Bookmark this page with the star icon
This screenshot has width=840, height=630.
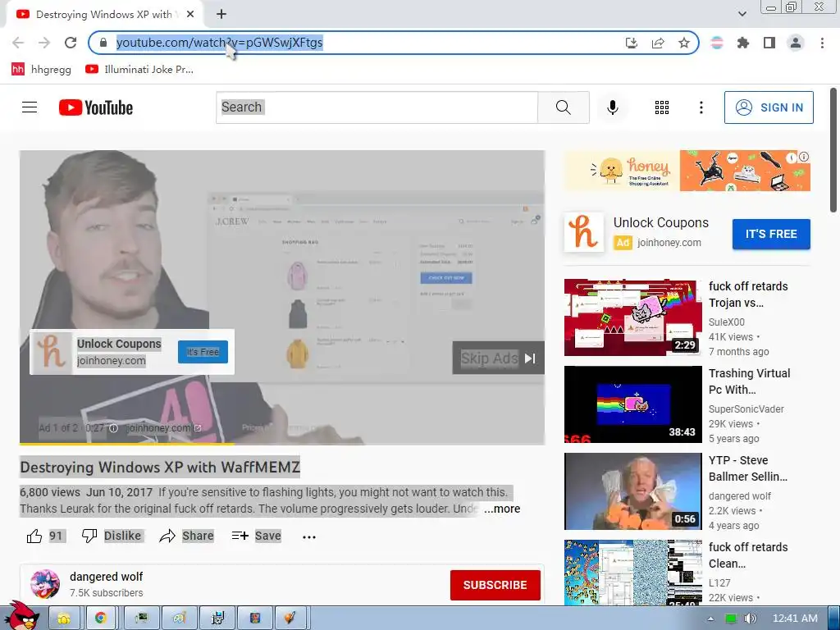[684, 43]
